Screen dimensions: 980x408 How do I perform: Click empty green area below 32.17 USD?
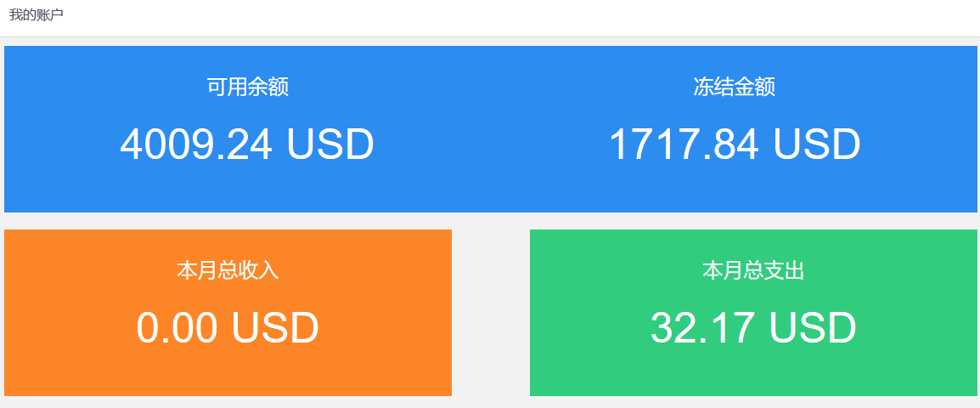coord(754,372)
